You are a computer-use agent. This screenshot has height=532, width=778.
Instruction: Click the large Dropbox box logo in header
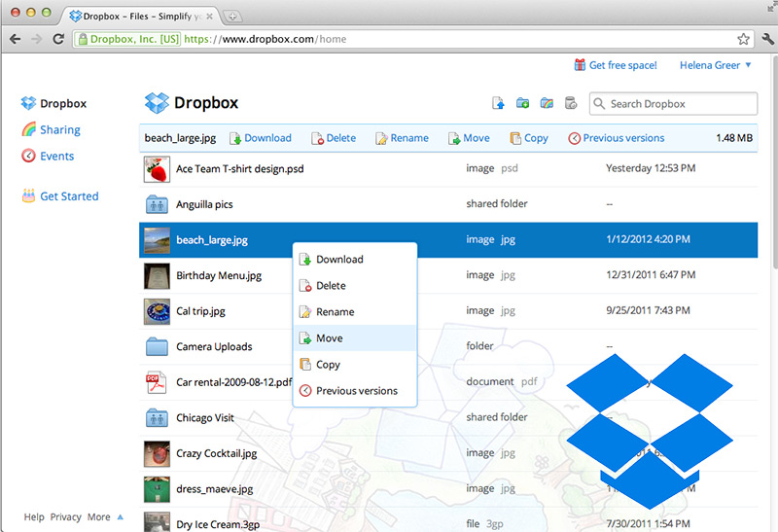tap(157, 103)
